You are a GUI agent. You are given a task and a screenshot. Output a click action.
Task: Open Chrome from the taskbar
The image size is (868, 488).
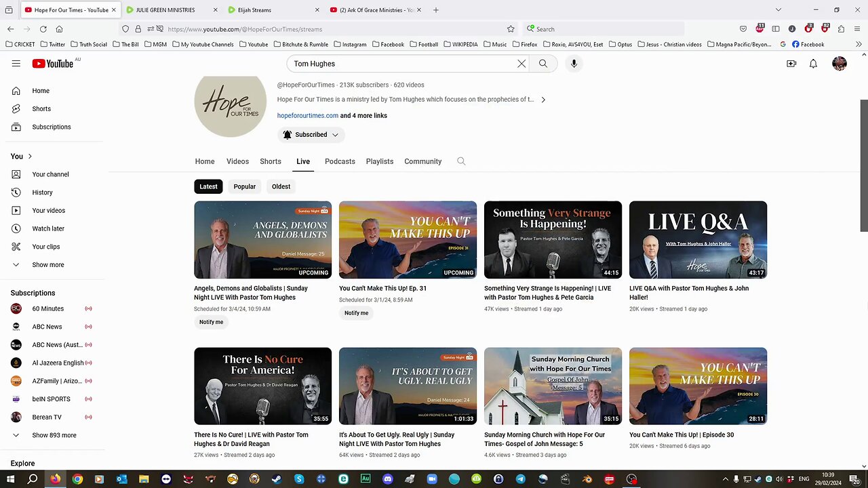pos(77,479)
